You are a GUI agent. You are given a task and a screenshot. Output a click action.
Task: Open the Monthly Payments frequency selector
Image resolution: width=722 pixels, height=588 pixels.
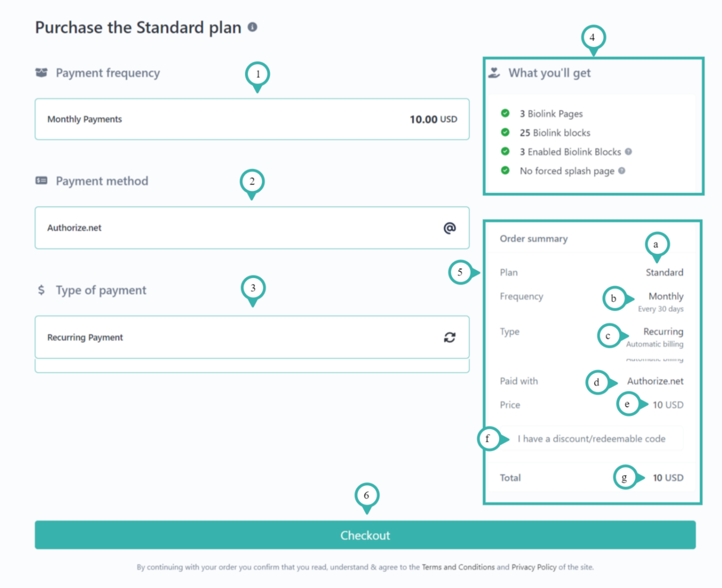click(252, 119)
